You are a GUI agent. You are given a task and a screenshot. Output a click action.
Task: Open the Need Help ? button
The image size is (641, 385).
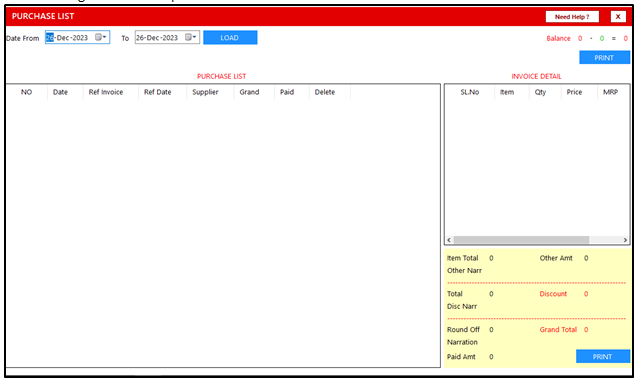[572, 17]
